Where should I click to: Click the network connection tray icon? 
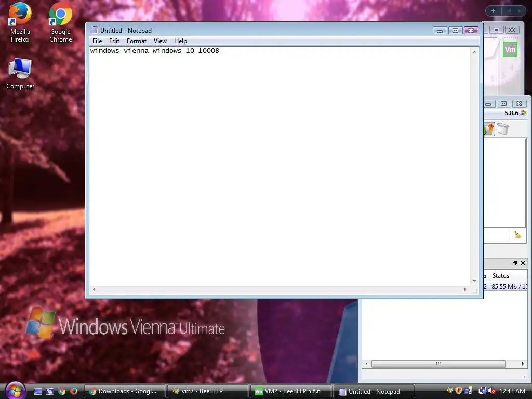click(x=482, y=391)
